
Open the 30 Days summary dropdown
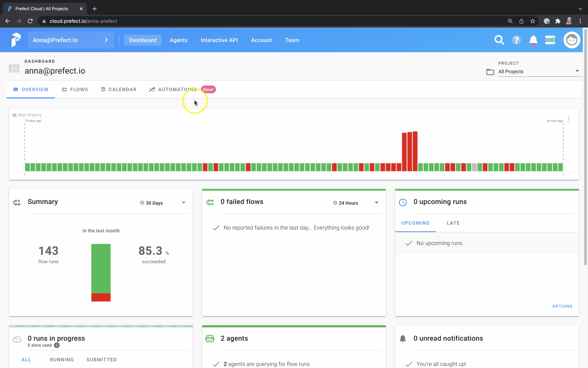tap(163, 203)
